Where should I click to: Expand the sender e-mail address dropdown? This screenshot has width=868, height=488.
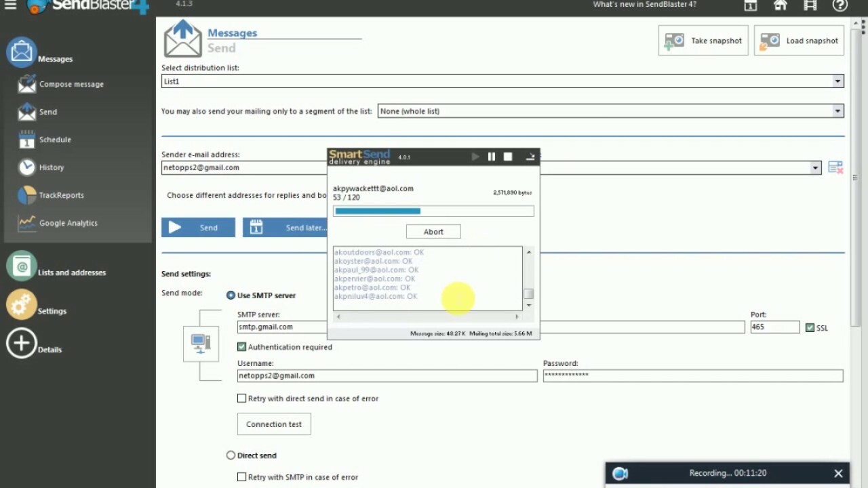(816, 167)
